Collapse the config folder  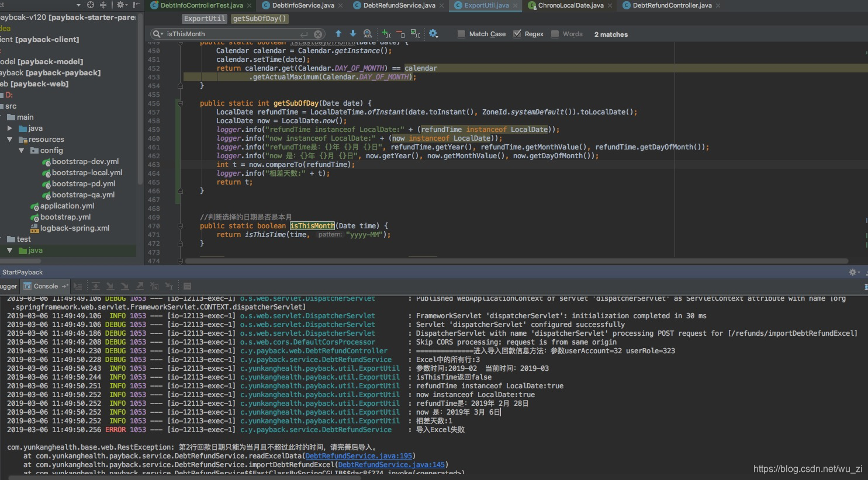pos(22,151)
